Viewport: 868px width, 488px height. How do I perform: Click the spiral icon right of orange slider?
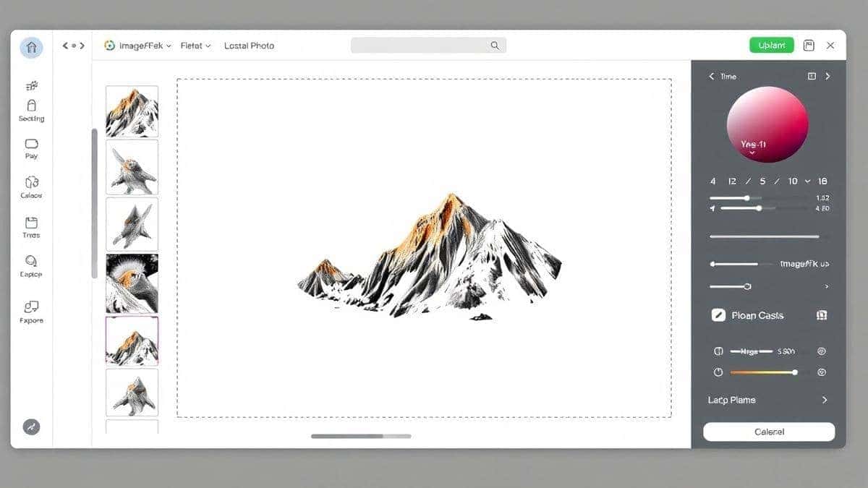[822, 372]
